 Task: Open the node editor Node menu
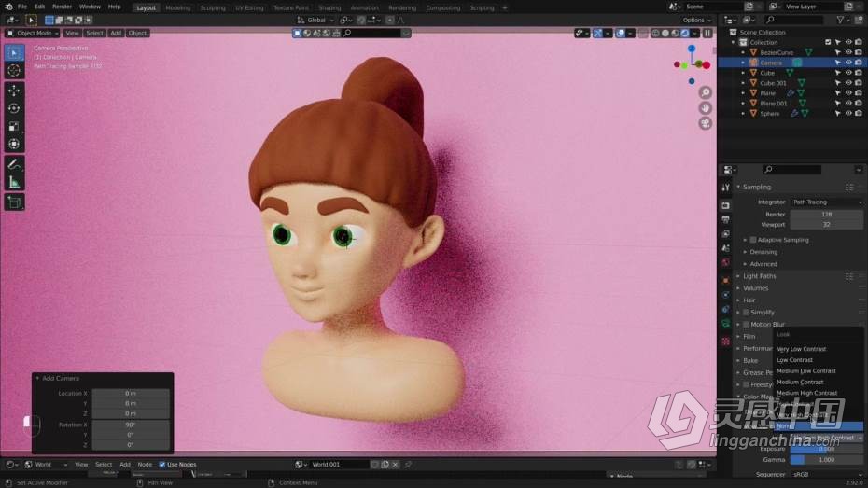coord(145,465)
